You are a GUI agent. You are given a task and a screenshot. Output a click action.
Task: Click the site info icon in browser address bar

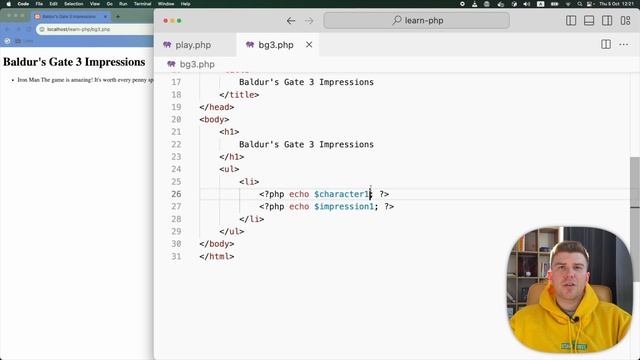point(42,29)
